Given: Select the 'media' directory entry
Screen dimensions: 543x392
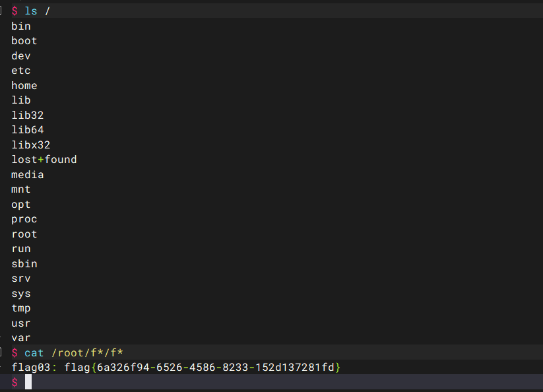Looking at the screenshot, I should [x=27, y=174].
